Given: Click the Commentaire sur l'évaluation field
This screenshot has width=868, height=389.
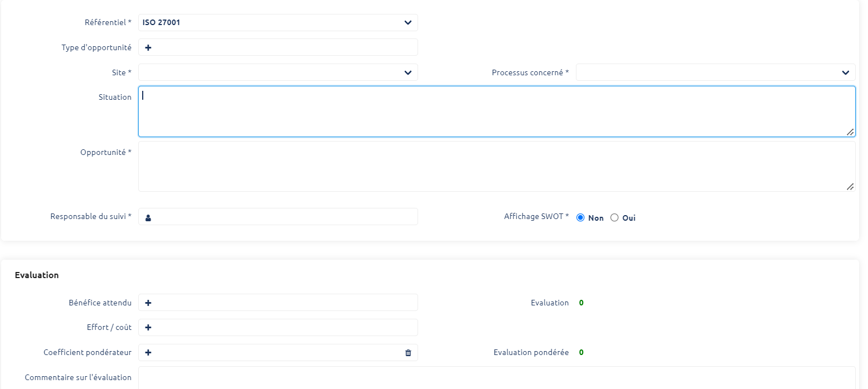Looking at the screenshot, I should tap(496, 377).
